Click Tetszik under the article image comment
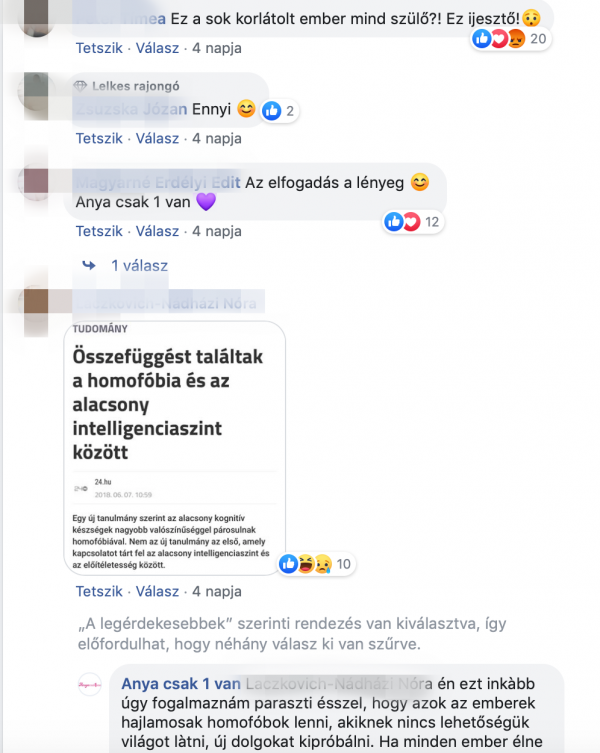Screen dimensions: 600x753 [99, 591]
